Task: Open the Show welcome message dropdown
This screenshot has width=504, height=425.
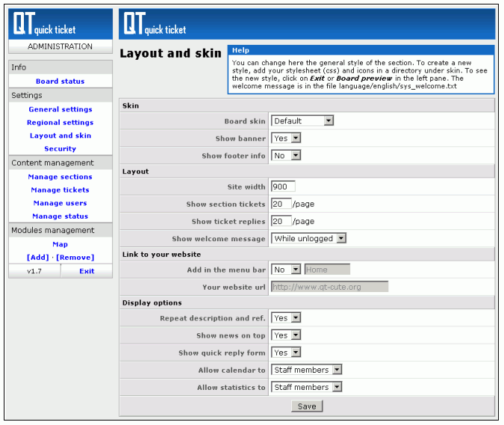Action: [308, 238]
